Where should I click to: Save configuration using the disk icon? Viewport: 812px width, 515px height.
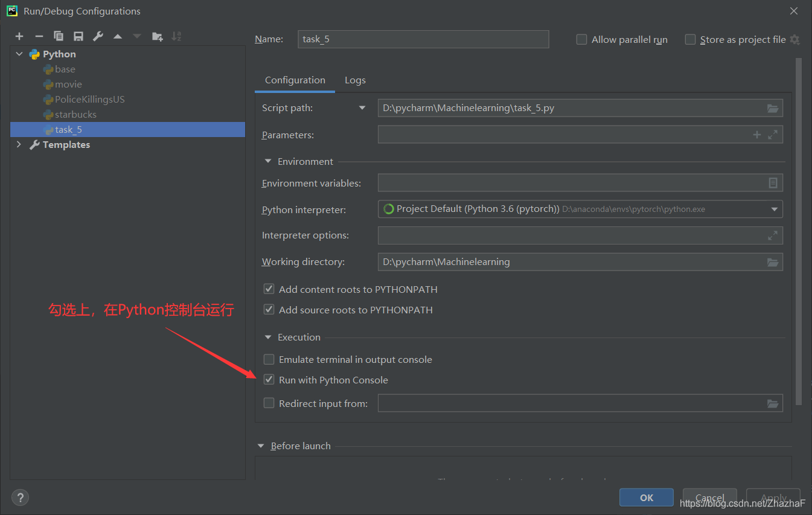(78, 37)
